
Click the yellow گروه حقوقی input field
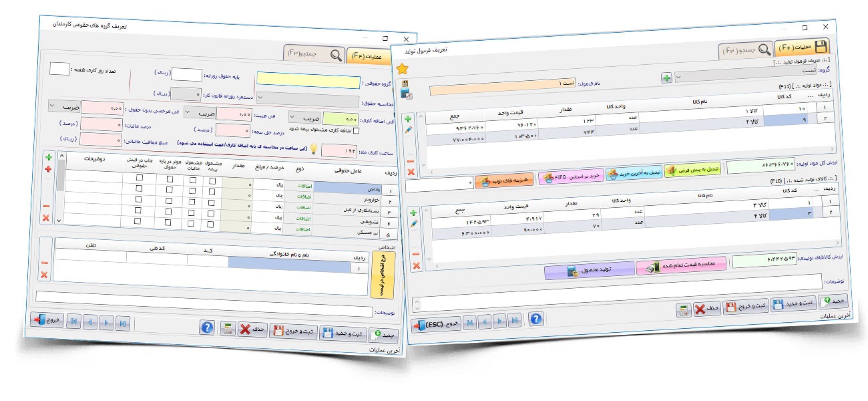[x=307, y=82]
